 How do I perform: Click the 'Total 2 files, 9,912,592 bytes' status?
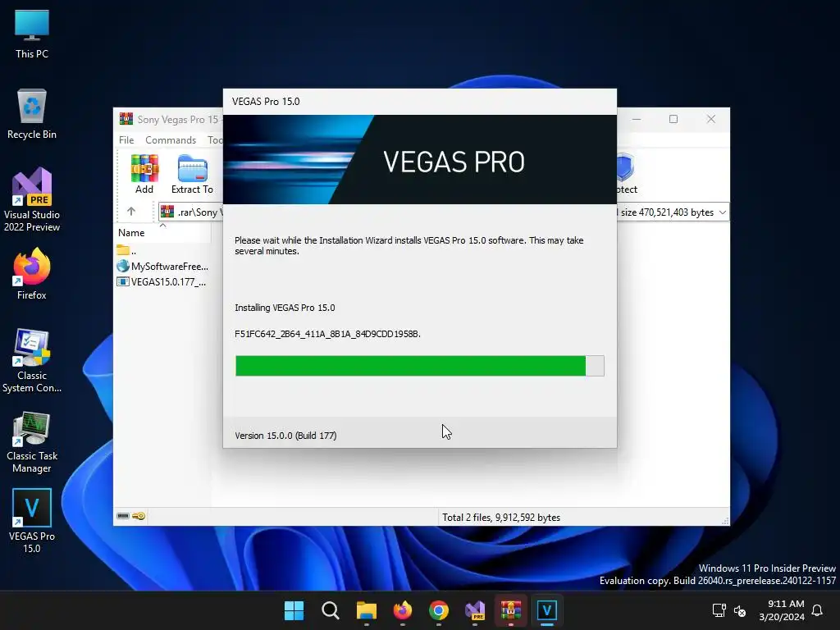click(x=501, y=518)
